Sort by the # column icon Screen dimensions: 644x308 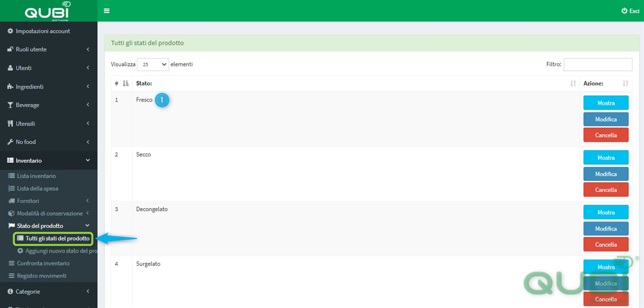(126, 83)
